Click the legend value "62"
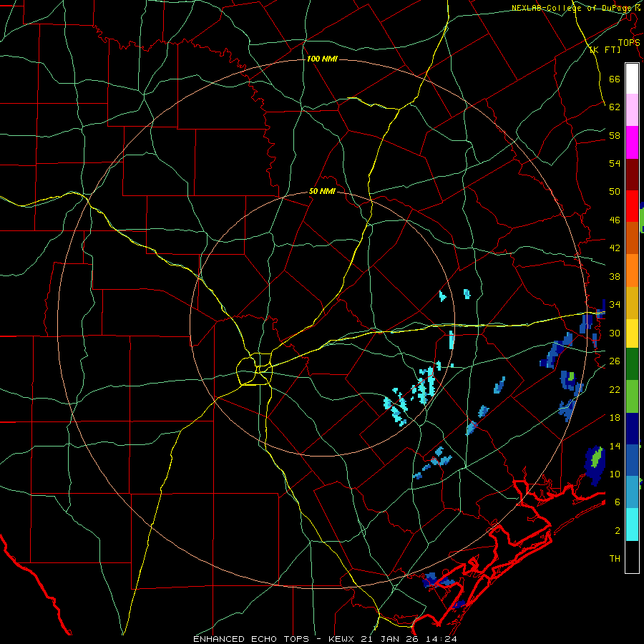This screenshot has height=644, width=644. (615, 107)
